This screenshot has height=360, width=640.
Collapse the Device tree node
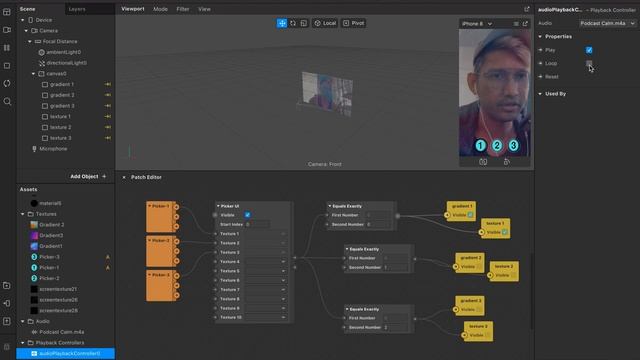[22, 20]
